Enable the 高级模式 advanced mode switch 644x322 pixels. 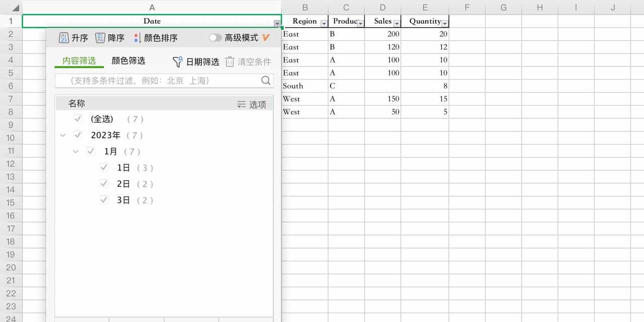click(x=215, y=37)
